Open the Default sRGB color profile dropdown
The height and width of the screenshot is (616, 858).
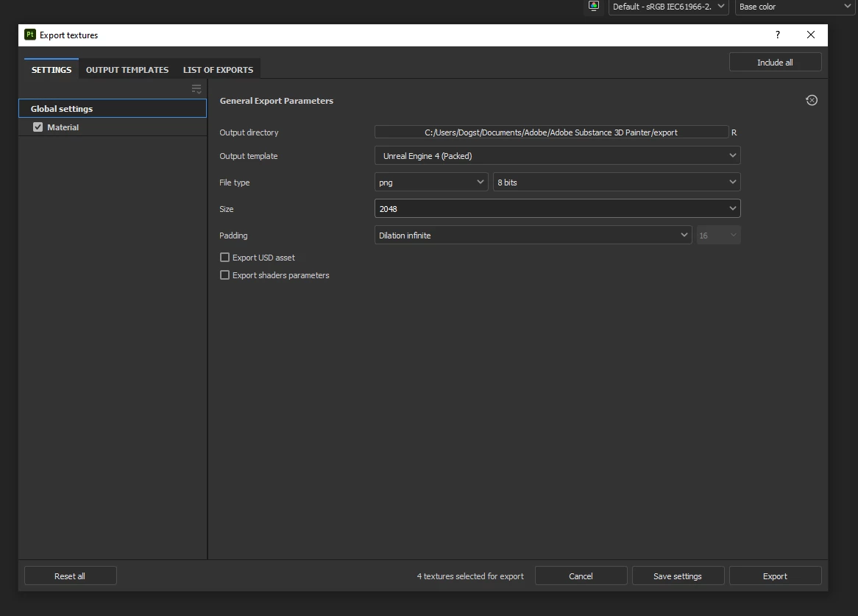coord(668,7)
